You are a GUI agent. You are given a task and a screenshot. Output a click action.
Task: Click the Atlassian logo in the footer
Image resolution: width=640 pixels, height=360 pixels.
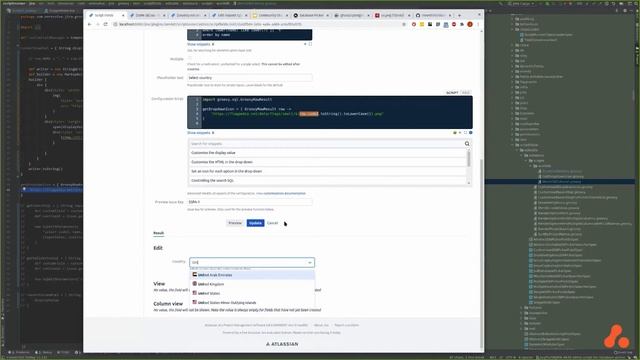(282, 344)
